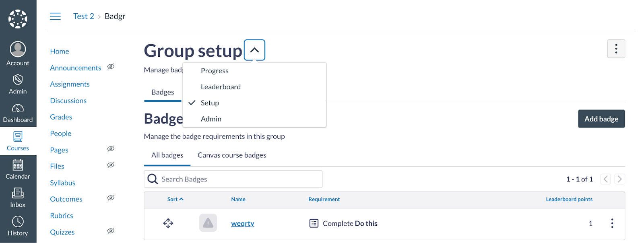Open the page options kebab menu

(x=616, y=49)
